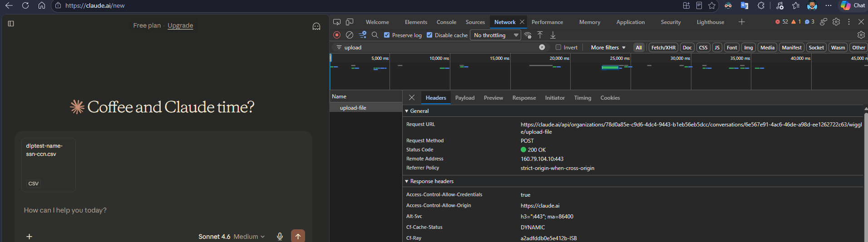Open the network search magnifier

point(375,35)
